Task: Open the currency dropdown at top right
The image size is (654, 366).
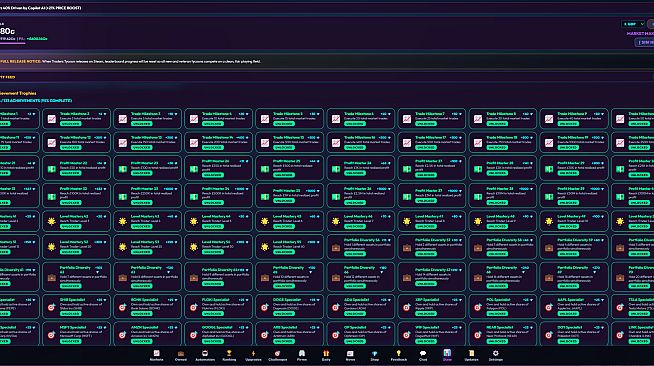Action: [x=633, y=24]
